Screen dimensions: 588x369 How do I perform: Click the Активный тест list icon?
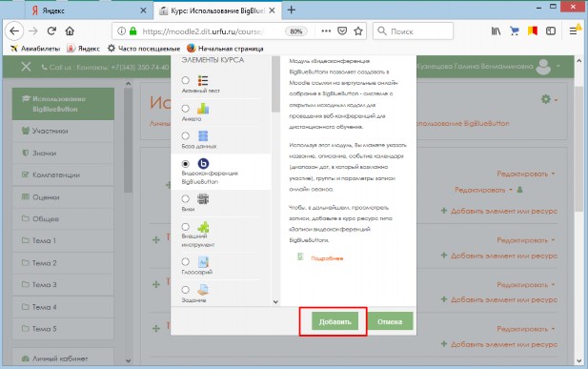[203, 81]
